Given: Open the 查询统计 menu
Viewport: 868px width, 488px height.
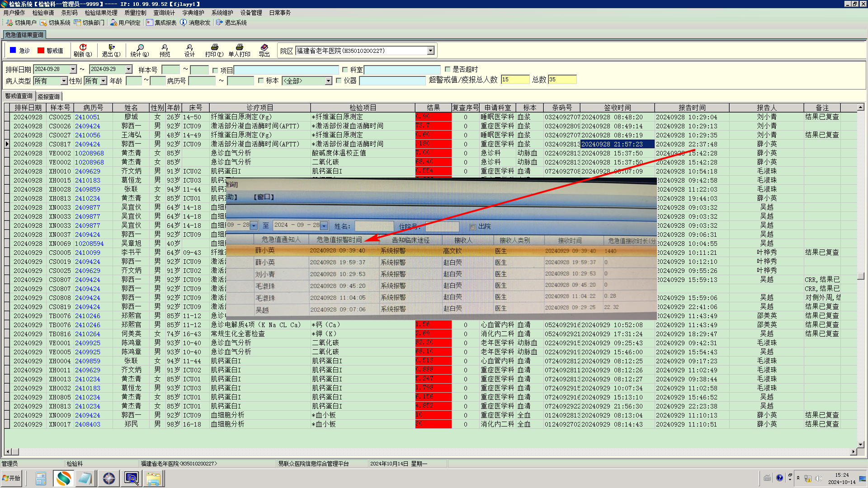Looking at the screenshot, I should click(164, 13).
